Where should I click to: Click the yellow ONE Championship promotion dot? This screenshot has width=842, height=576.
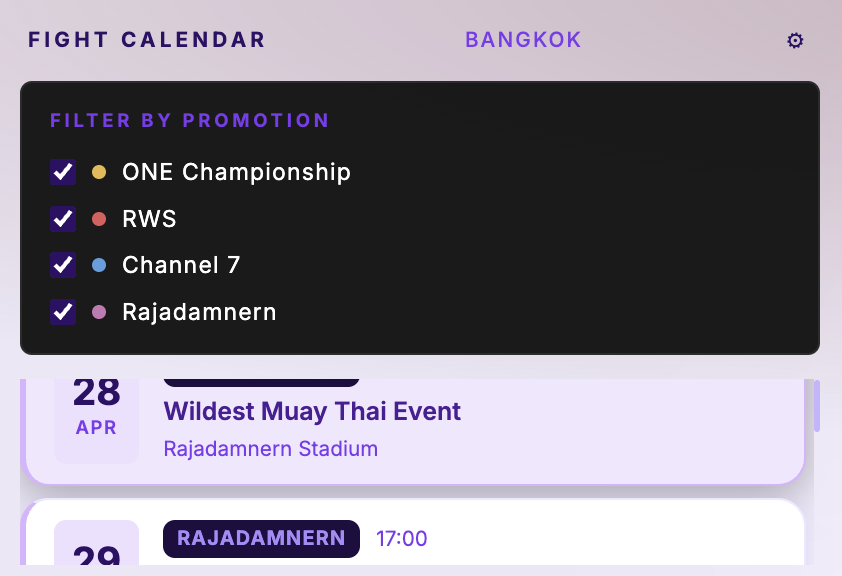click(x=98, y=172)
